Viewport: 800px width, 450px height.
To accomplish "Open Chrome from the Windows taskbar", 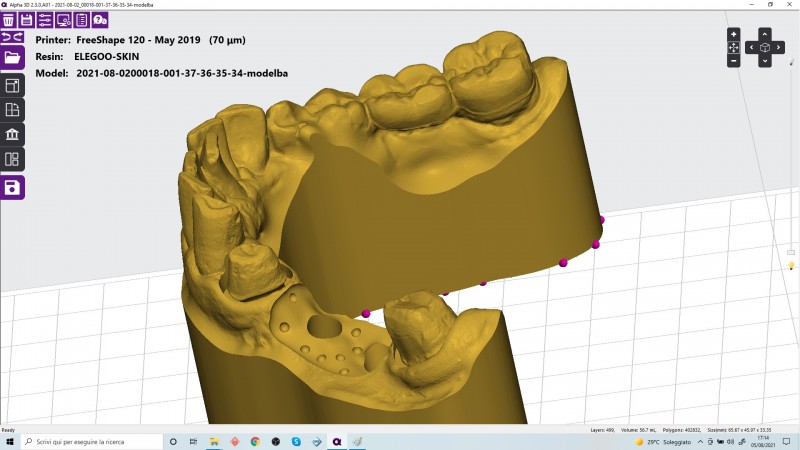I will coord(255,441).
